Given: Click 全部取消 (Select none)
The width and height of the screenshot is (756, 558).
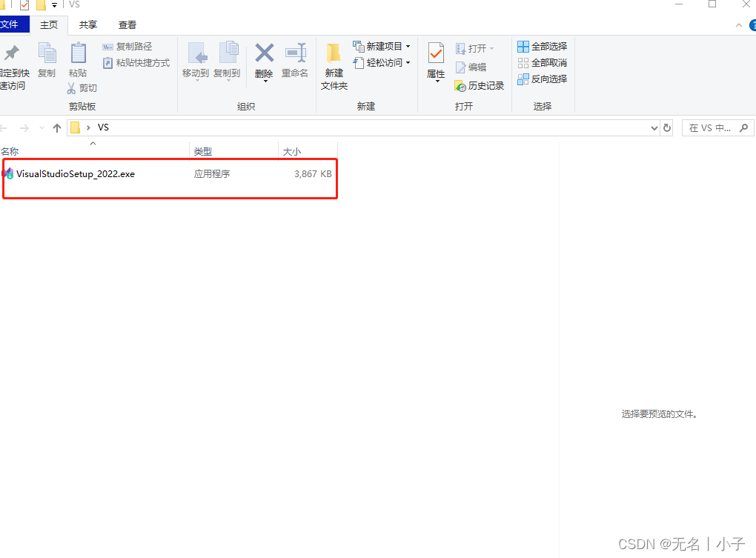Looking at the screenshot, I should (542, 63).
